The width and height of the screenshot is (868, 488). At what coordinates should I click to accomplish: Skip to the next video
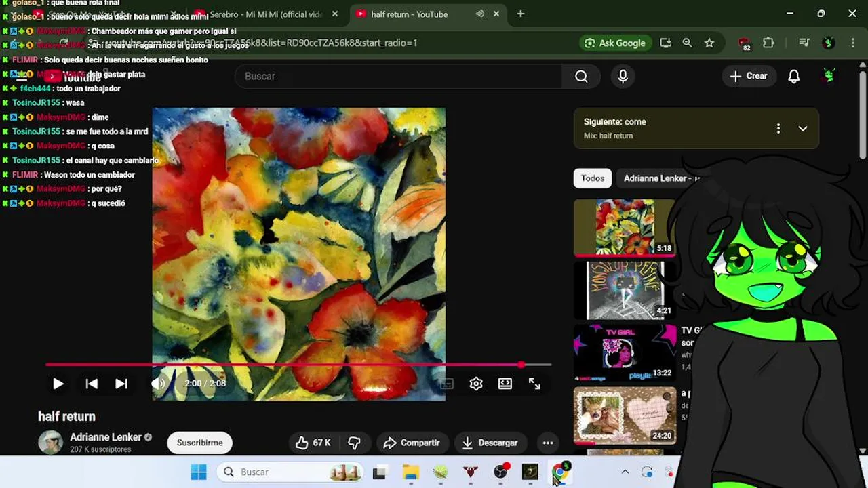pyautogui.click(x=121, y=384)
